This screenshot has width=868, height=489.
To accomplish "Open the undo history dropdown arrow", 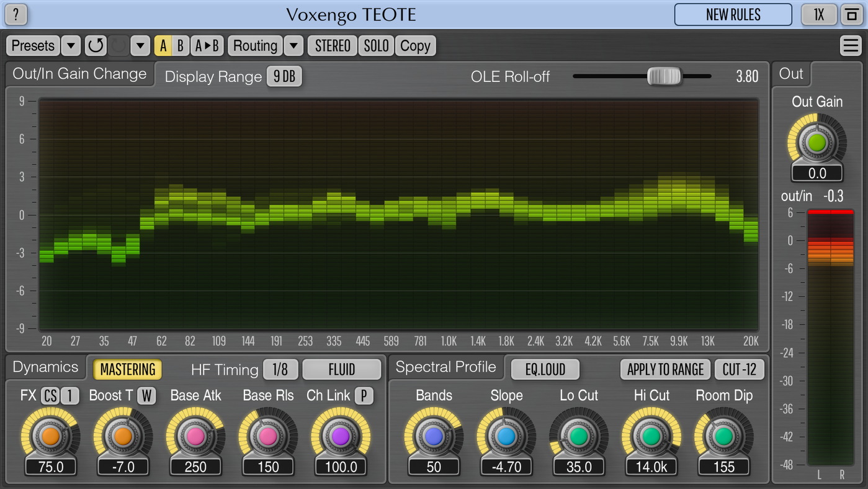I will (x=141, y=45).
